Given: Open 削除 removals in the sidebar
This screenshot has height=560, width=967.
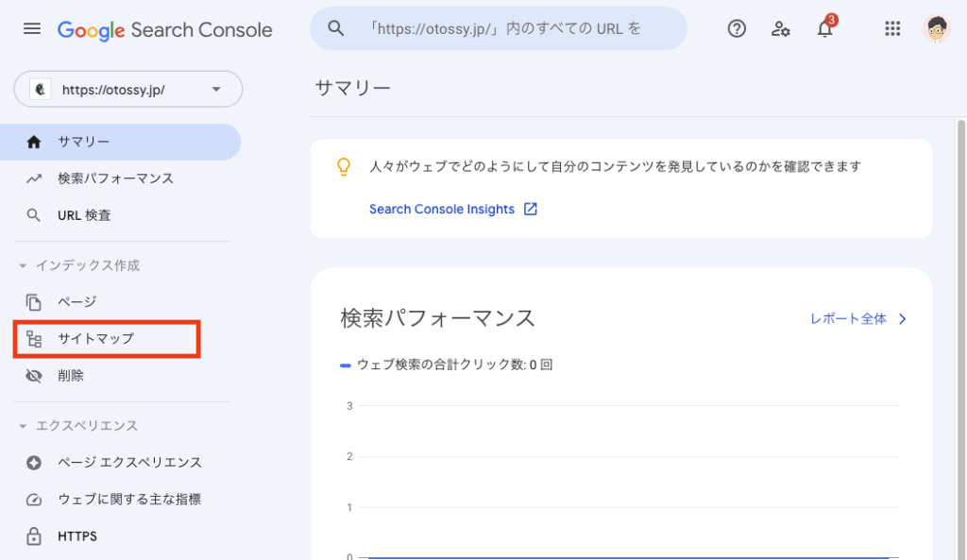Looking at the screenshot, I should 71,376.
